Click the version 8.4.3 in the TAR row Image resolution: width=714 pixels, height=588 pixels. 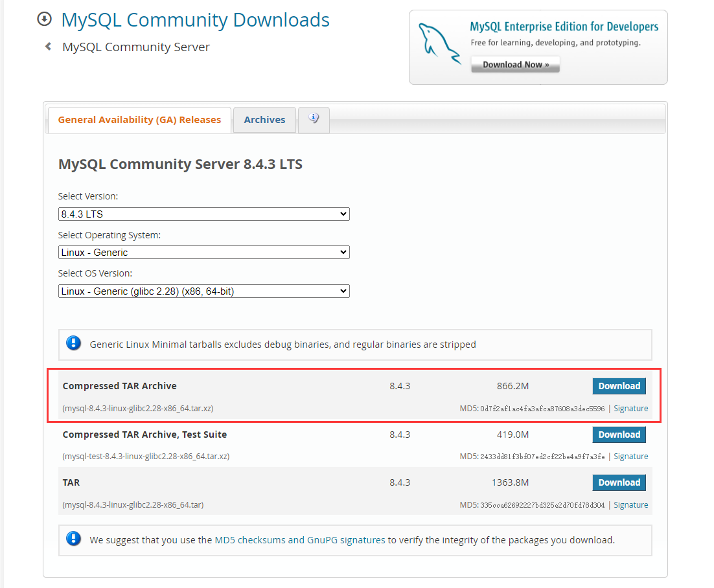[400, 482]
